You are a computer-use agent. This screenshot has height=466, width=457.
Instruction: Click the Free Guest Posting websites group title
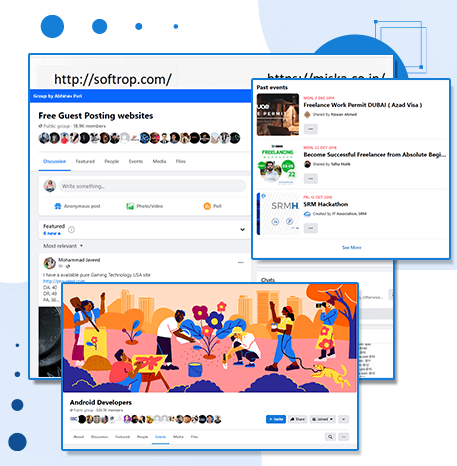point(96,116)
